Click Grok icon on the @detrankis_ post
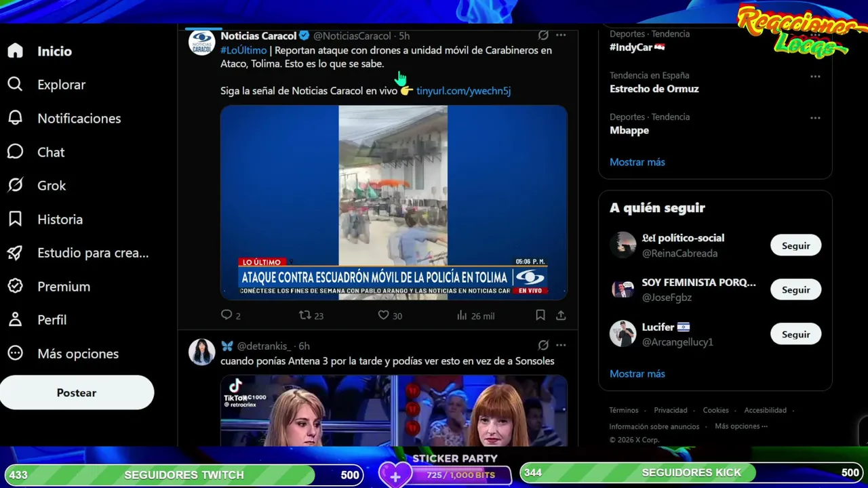Viewport: 868px width, 488px height. [543, 346]
